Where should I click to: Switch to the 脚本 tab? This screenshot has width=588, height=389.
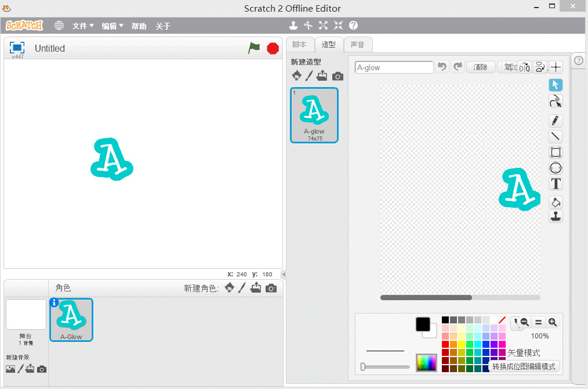(299, 45)
